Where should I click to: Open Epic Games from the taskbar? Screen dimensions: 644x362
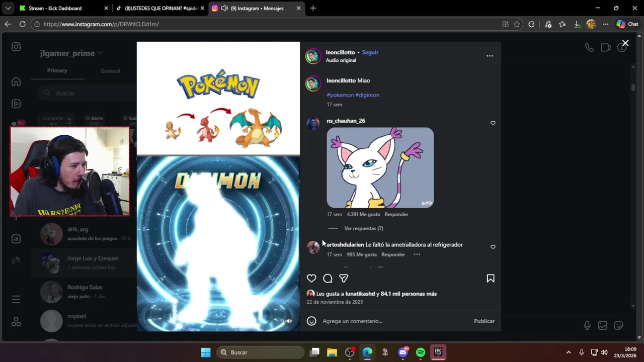pyautogui.click(x=438, y=352)
